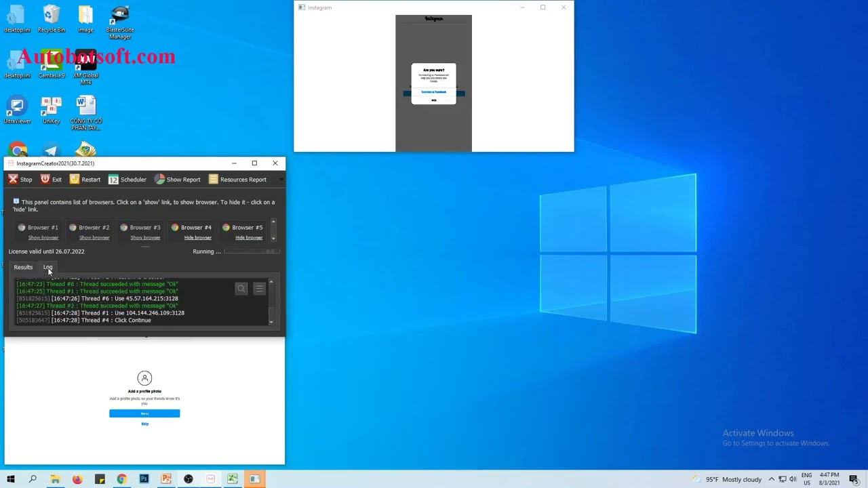Restart the InstagramCreator bot
Screen dimensions: 868x488
tap(85, 180)
